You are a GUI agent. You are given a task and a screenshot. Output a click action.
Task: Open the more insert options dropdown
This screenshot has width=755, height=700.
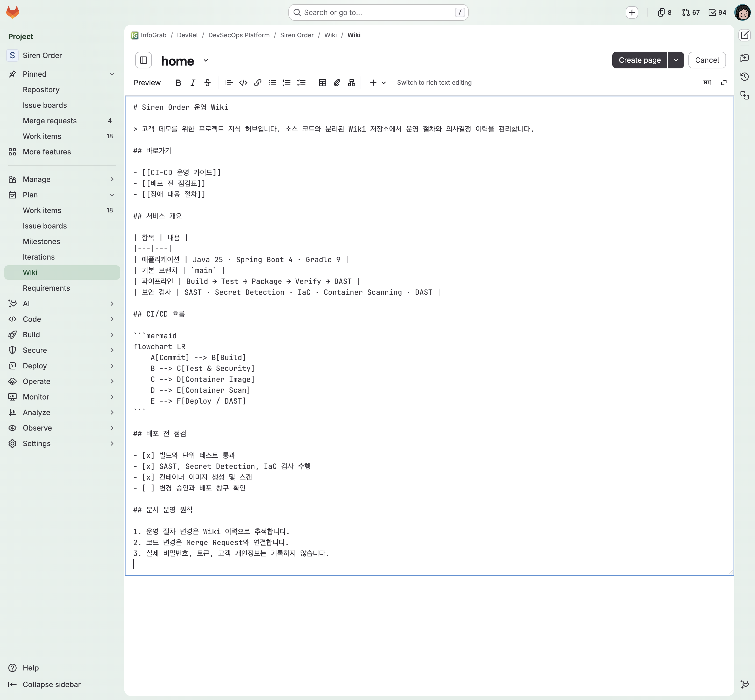tap(378, 83)
